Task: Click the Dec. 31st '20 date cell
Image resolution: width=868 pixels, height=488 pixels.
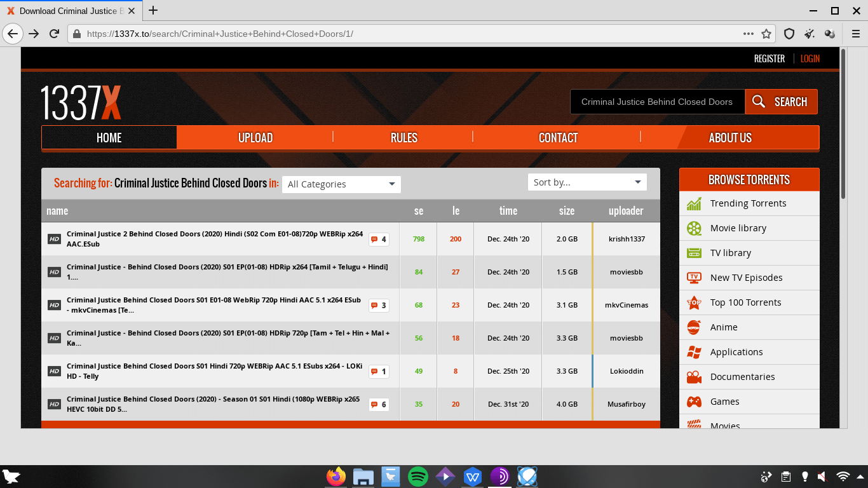Action: (x=508, y=404)
